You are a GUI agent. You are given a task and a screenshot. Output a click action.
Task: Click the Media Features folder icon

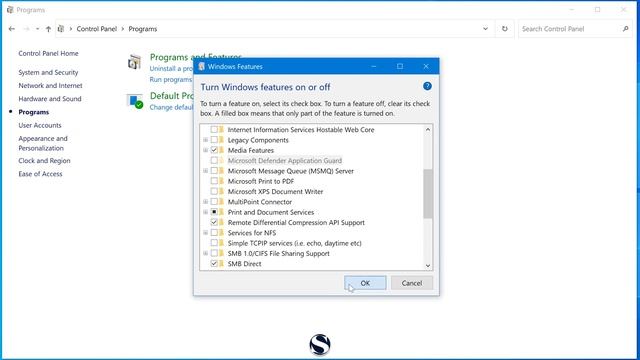tap(222, 150)
